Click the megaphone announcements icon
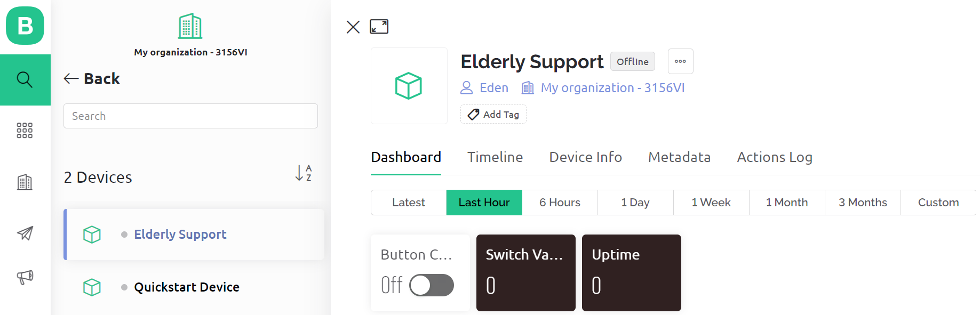This screenshot has height=315, width=980. [x=25, y=277]
